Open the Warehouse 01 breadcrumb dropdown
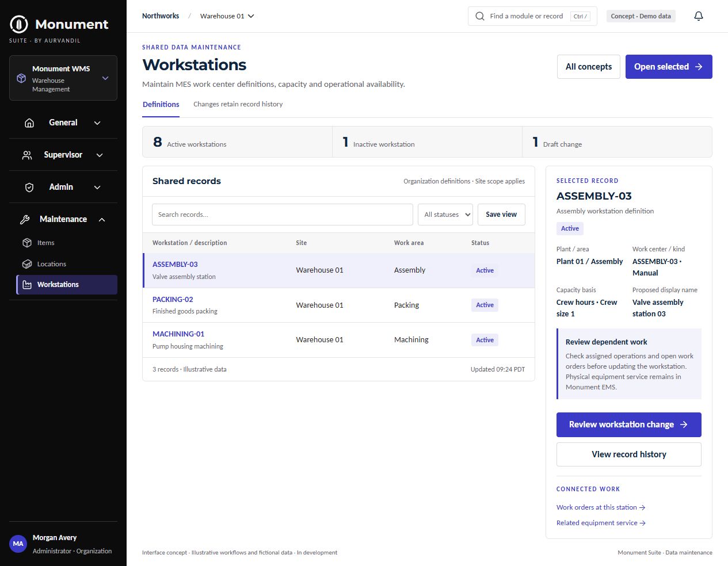The width and height of the screenshot is (728, 566). (x=227, y=16)
